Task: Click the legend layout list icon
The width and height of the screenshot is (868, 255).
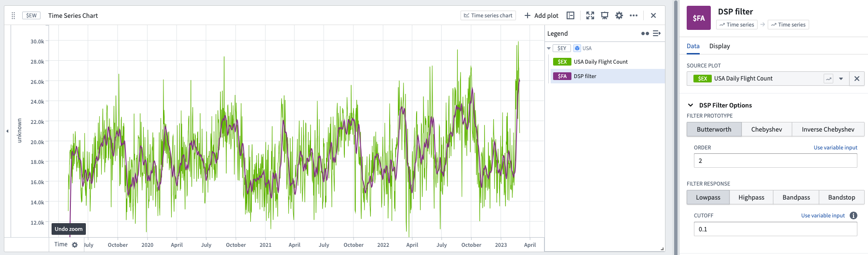Action: pos(657,33)
